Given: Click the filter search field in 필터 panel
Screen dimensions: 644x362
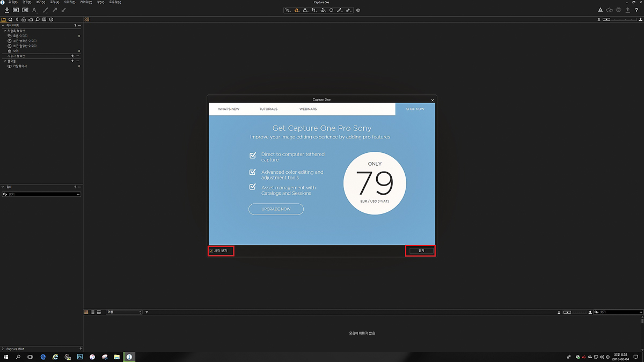Looking at the screenshot, I should coord(41,194).
